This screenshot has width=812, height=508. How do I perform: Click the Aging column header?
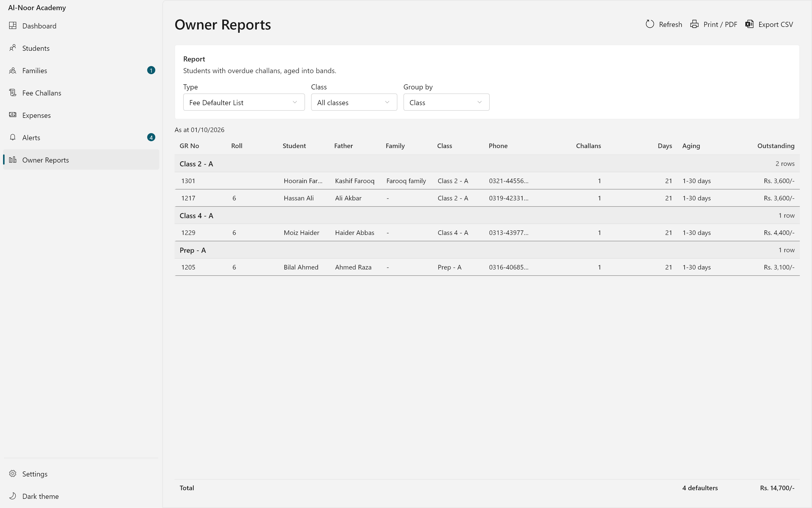(x=691, y=146)
